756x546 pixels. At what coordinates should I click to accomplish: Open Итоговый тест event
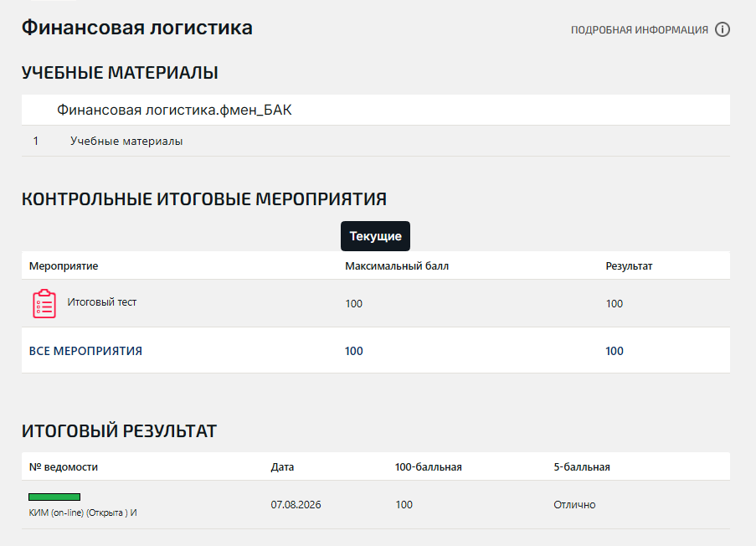[x=102, y=302]
